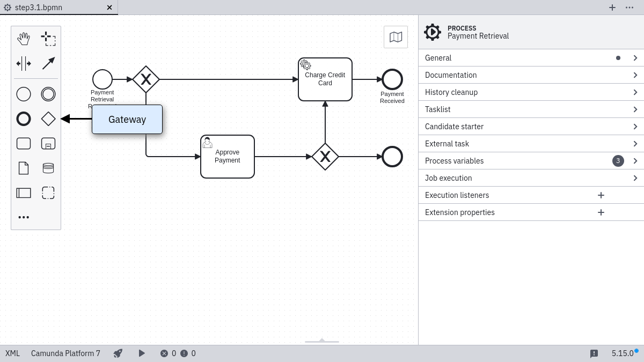Expand the General section
644x362 pixels.
click(x=531, y=58)
